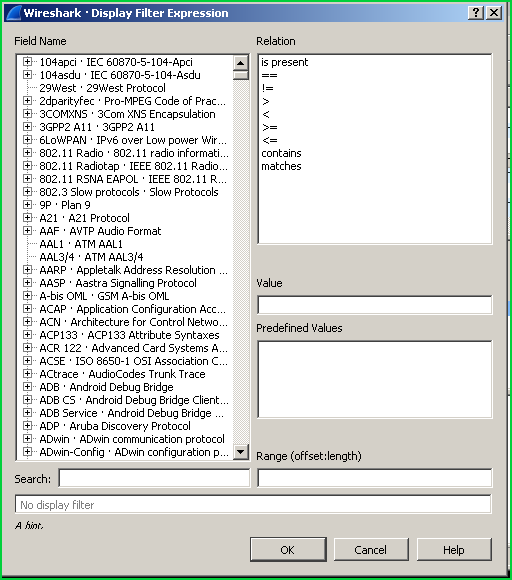Screen dimensions: 512x580
Task: Select 3GPP2 A11 field
Action: tap(97, 127)
